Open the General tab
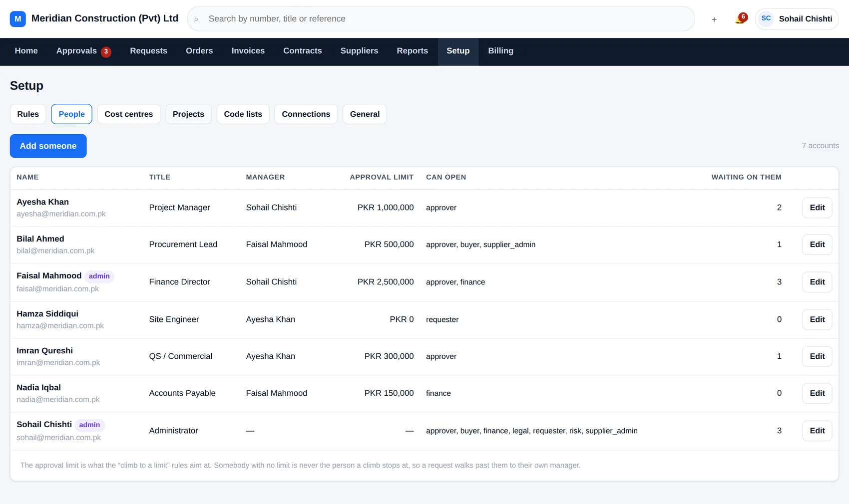The height and width of the screenshot is (504, 849). point(365,114)
